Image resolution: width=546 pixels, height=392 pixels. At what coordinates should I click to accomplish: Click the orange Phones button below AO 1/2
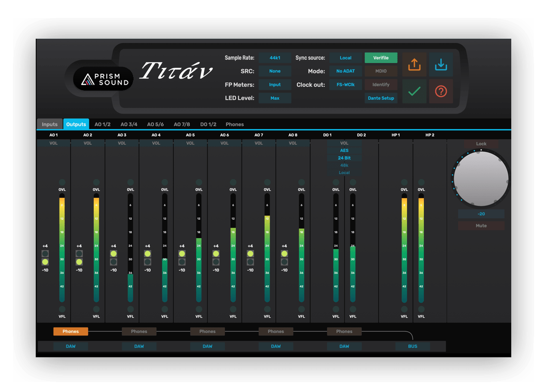[70, 331]
